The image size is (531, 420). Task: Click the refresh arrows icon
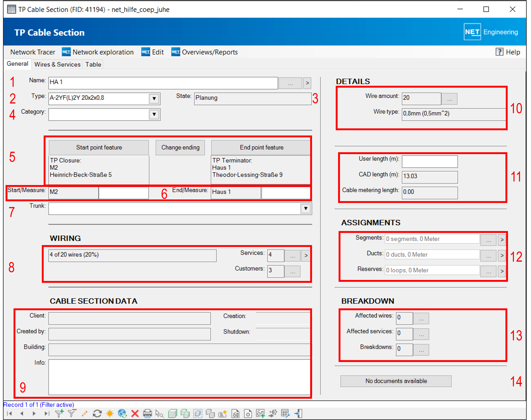(x=97, y=413)
